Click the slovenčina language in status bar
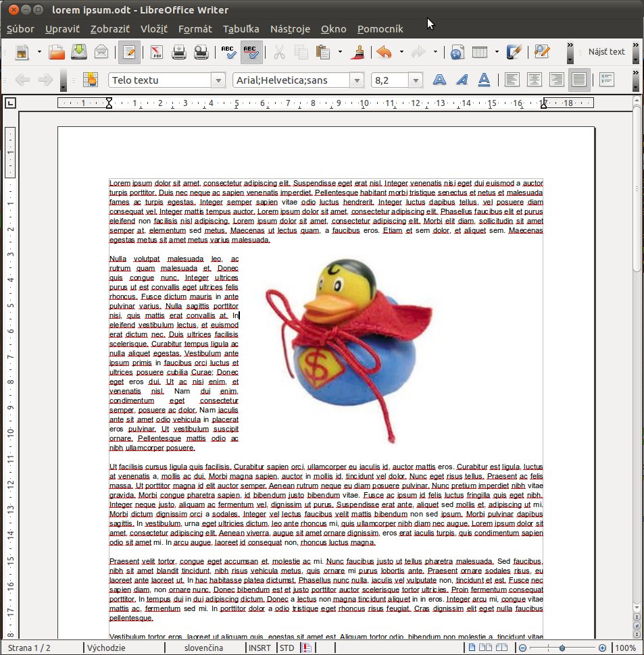Screen dimensions: 644x655 [x=203, y=648]
